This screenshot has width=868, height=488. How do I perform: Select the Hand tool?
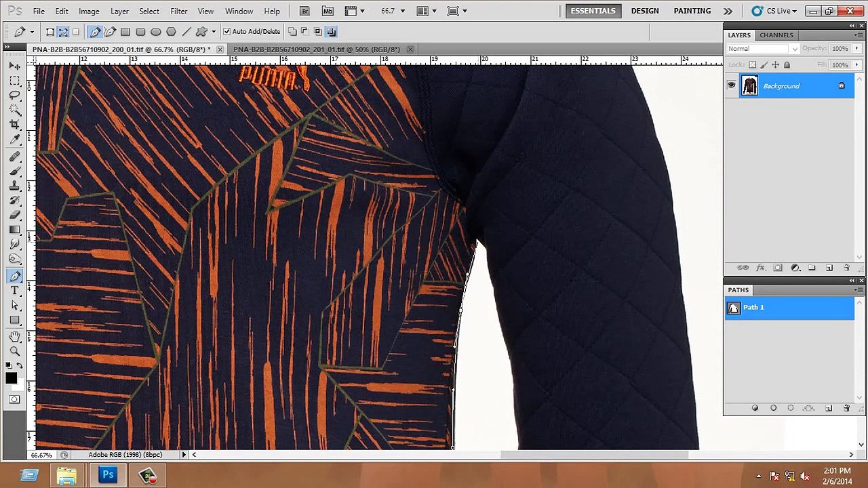[15, 336]
